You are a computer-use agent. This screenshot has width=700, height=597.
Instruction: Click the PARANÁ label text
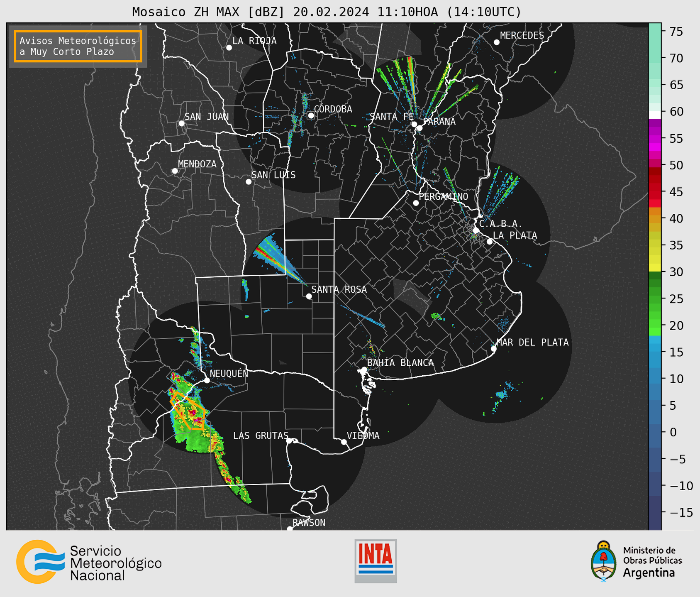point(439,121)
